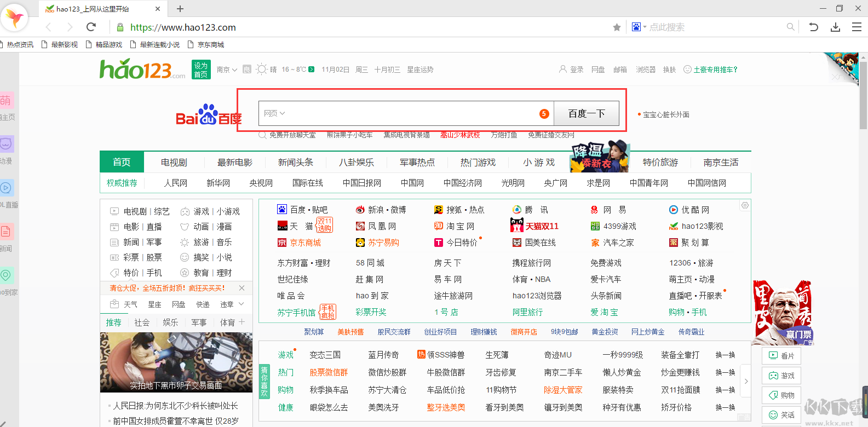Open the downloads icon in toolbar
This screenshot has height=427, width=868.
(835, 27)
